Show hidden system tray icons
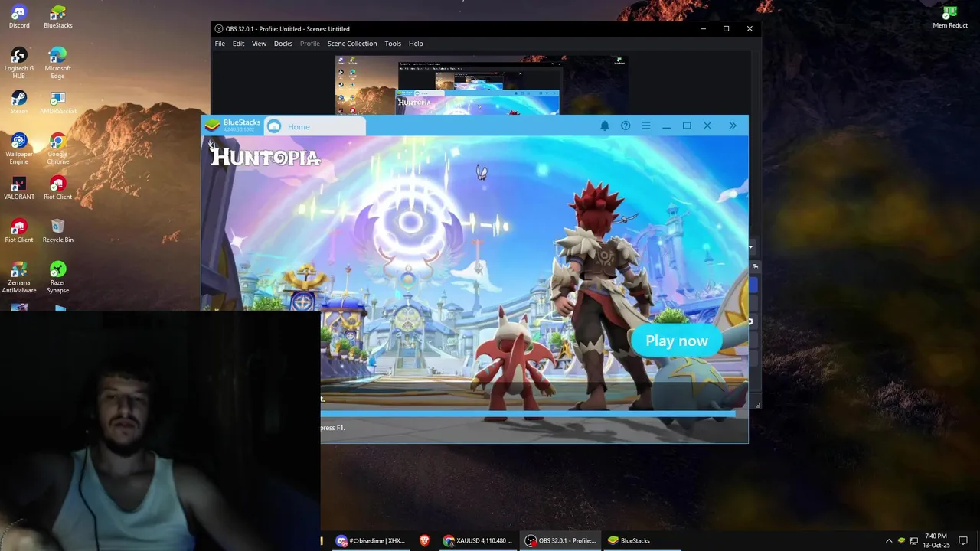 (x=889, y=540)
